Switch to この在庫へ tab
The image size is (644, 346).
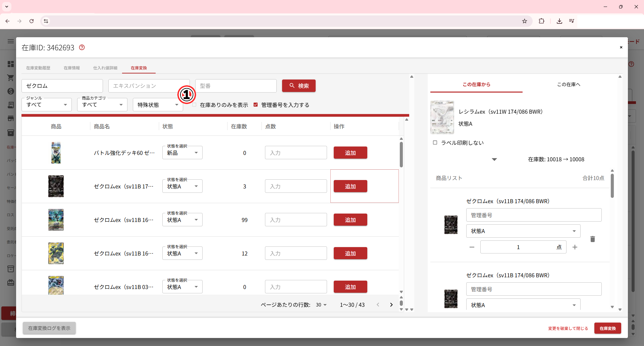568,84
